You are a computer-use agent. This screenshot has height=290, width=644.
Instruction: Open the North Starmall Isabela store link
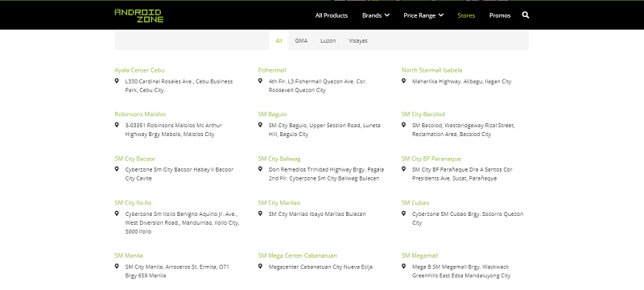coord(431,70)
